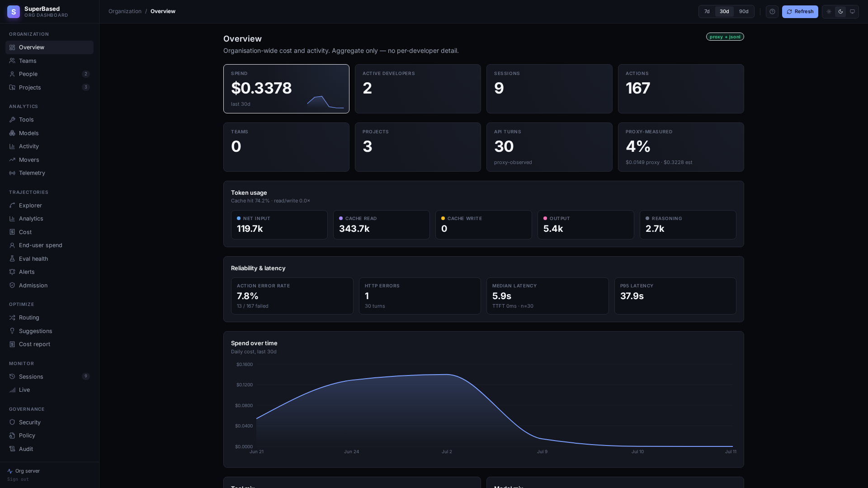The image size is (868, 488).
Task: Click the Routing shuffle icon
Action: click(12, 318)
